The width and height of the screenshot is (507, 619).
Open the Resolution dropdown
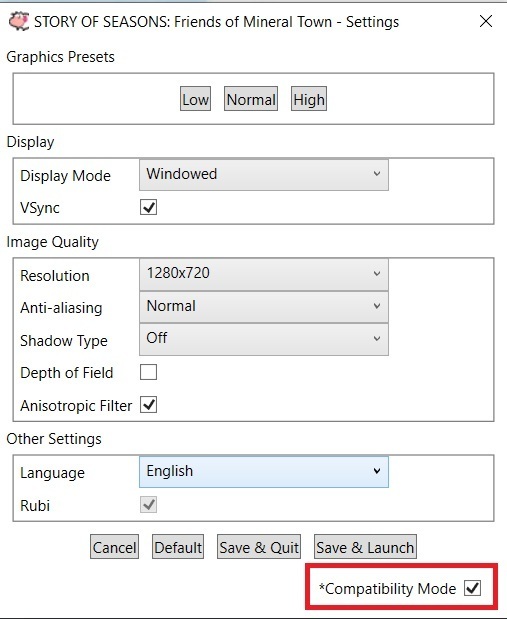point(264,274)
